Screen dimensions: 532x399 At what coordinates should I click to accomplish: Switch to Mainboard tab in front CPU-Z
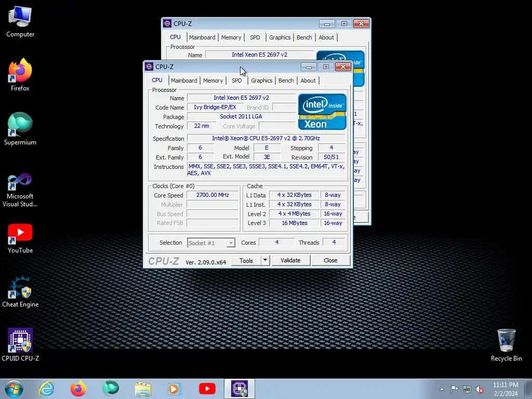tap(184, 81)
